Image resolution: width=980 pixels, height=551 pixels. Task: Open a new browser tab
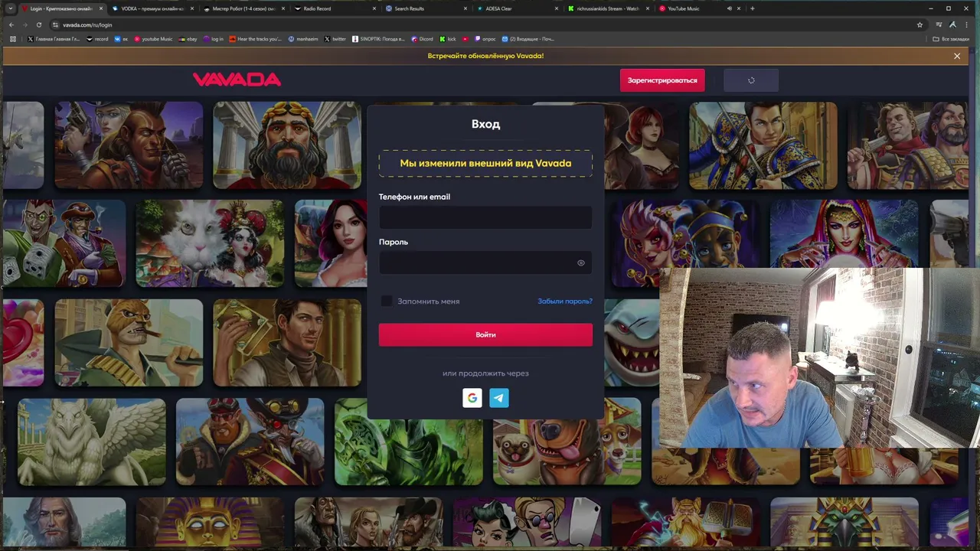(752, 8)
